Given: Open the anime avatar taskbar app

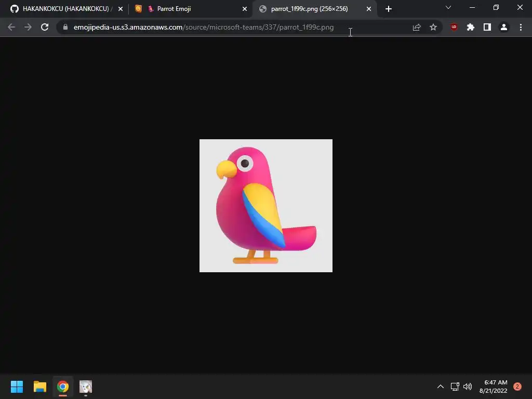Looking at the screenshot, I should pos(86,387).
